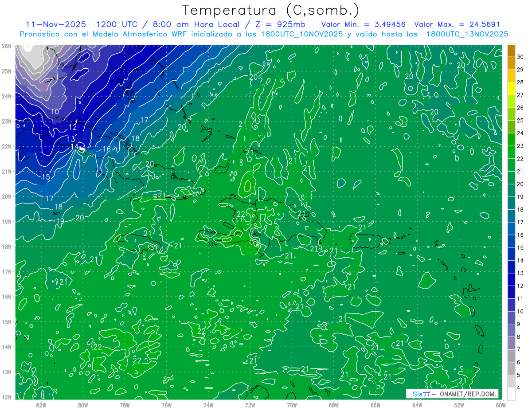Image resolution: width=532 pixels, height=411 pixels.
Task: Click the "20N" latitude axis label
Action: click(x=6, y=196)
